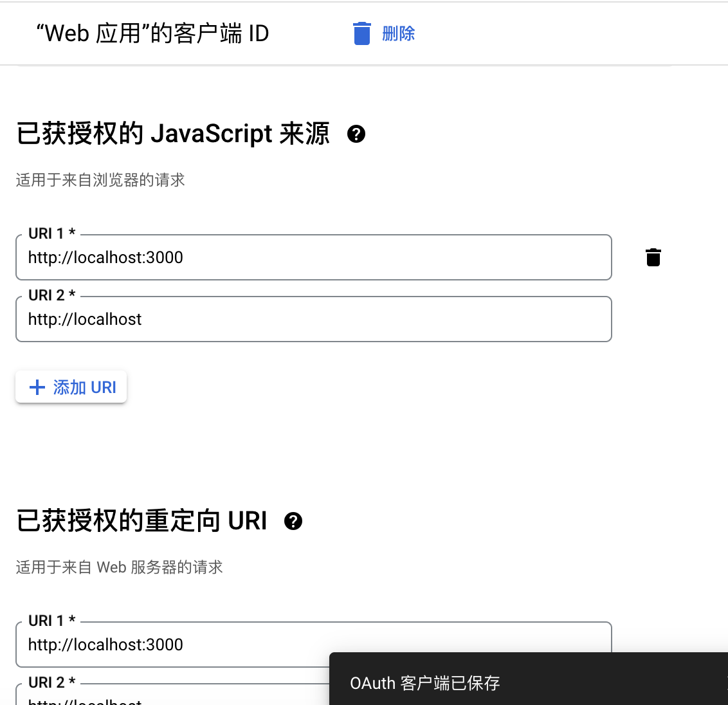Remove JavaScript origin URI 1 with trash icon
The width and height of the screenshot is (728, 705).
pos(653,257)
